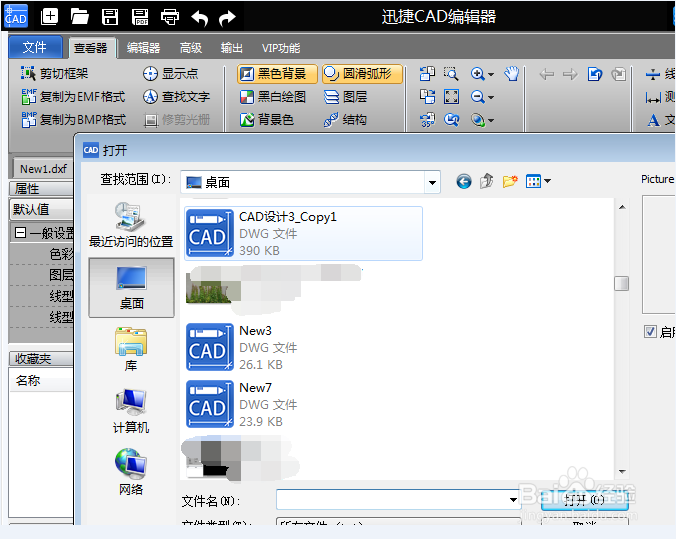Pick 背景色 background color
676x539 pixels.
tap(267, 119)
